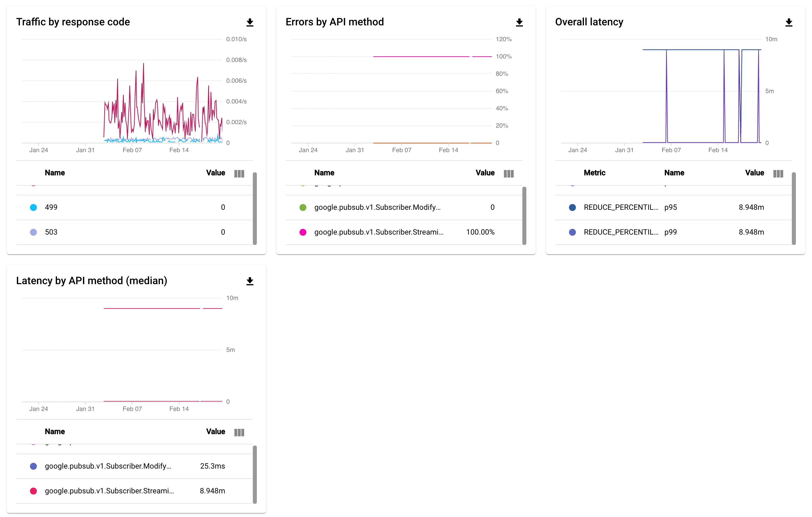The width and height of the screenshot is (812, 517).
Task: Sort Traffic by response code legend by Name
Action: pos(55,173)
